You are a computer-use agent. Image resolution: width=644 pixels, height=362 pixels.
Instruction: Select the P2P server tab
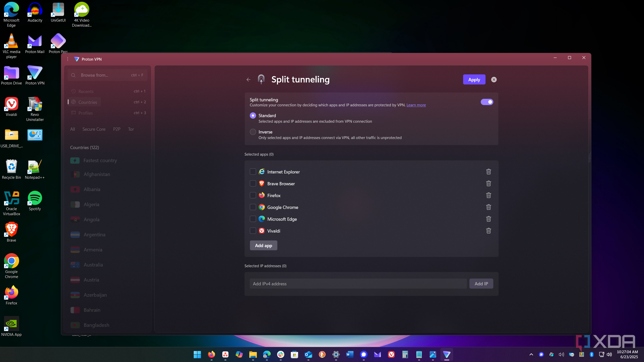[x=117, y=129]
